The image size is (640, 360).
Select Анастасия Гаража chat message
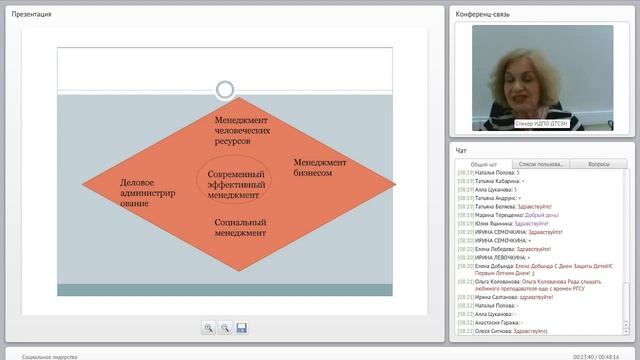click(490, 322)
